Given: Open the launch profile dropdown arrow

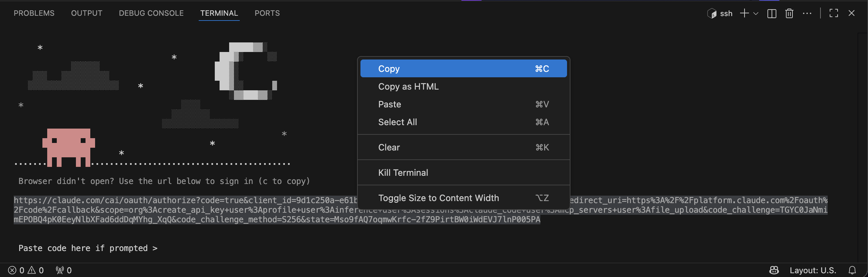Looking at the screenshot, I should click(x=756, y=14).
